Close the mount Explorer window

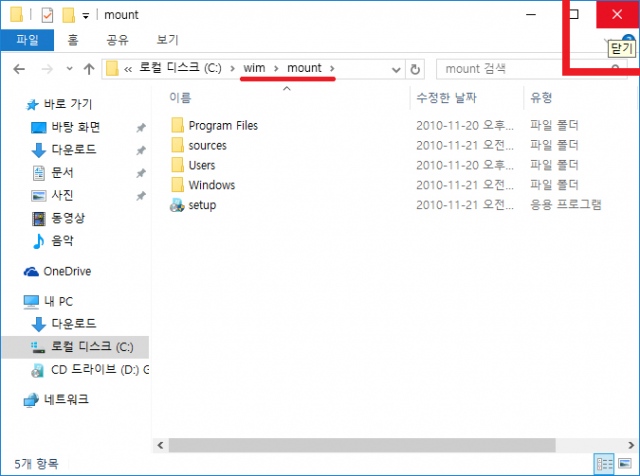point(617,15)
